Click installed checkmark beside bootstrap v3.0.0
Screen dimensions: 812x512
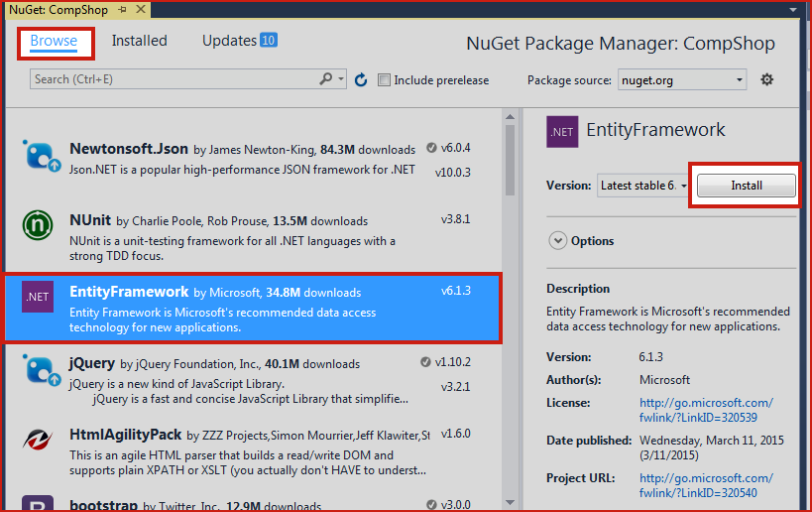(x=431, y=504)
